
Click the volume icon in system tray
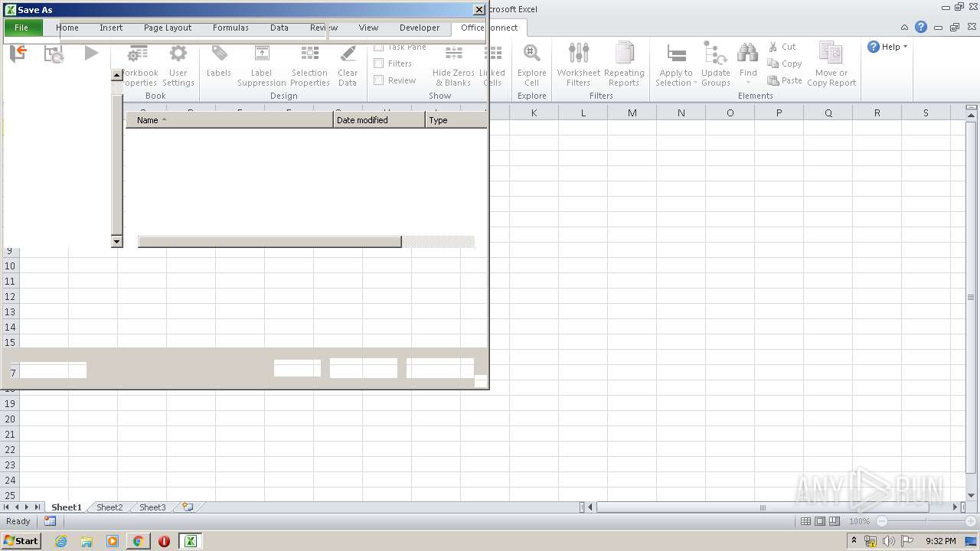click(889, 541)
